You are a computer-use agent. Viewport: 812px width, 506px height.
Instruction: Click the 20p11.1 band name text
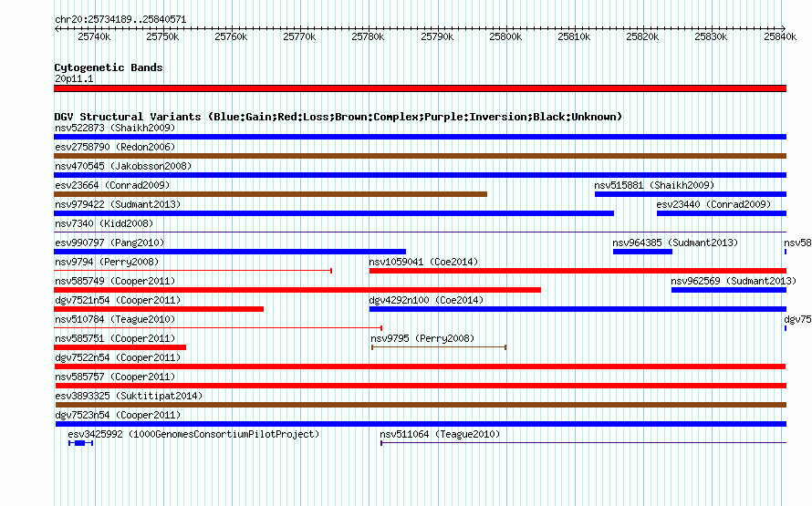[x=74, y=78]
